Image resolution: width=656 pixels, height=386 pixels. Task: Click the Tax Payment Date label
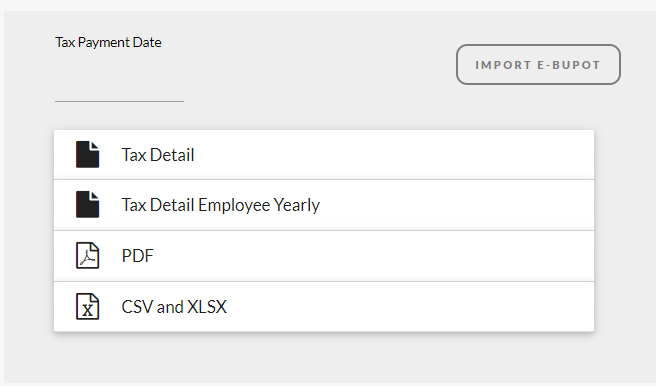(x=108, y=42)
